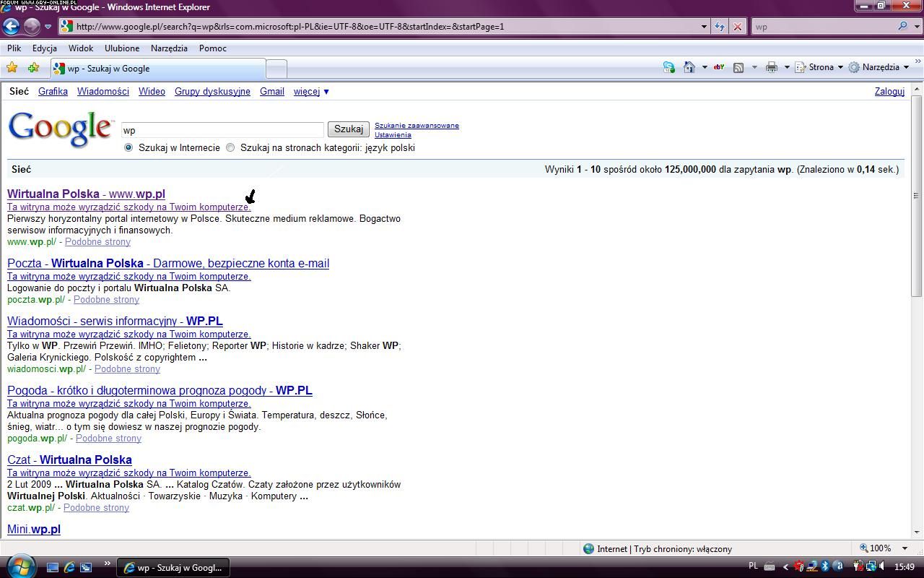
Task: Click 'Podobne strony' next to czat.wp.pl
Action: (x=96, y=508)
